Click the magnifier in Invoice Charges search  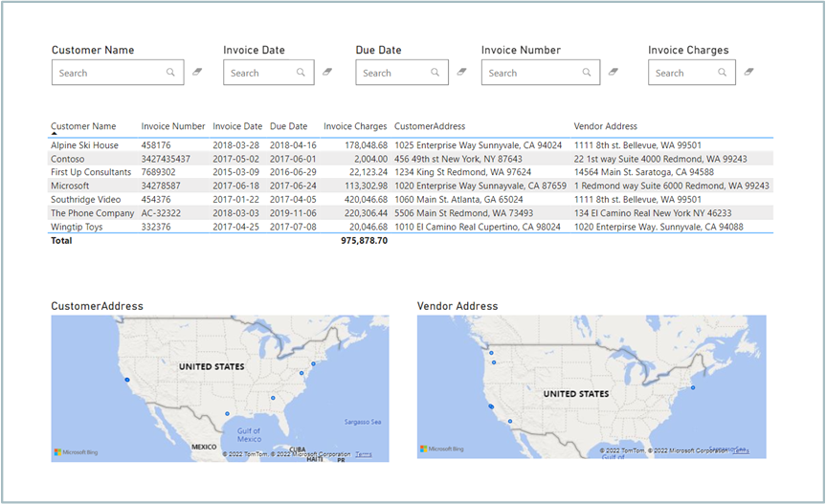click(723, 72)
